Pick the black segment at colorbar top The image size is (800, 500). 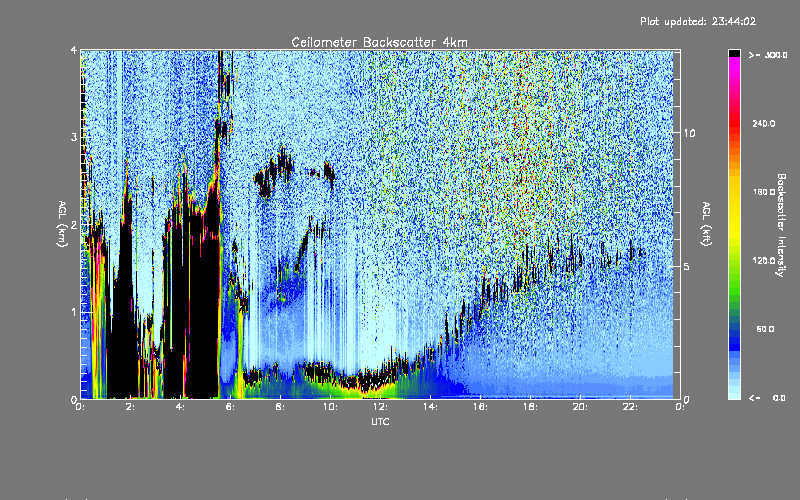734,53
